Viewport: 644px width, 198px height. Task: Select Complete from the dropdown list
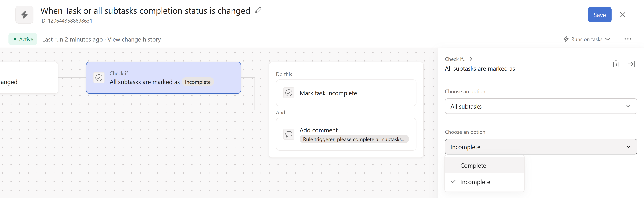[x=473, y=166]
